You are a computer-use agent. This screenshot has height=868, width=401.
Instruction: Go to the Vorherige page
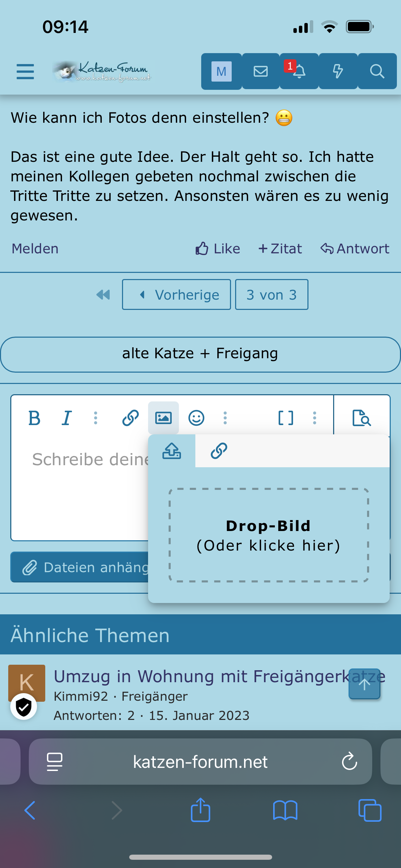click(x=177, y=295)
